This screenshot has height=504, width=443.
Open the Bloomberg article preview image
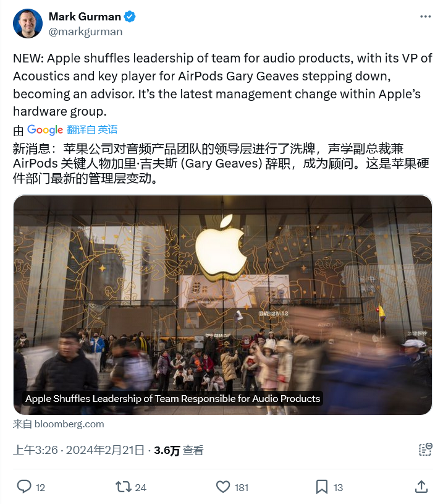222,305
